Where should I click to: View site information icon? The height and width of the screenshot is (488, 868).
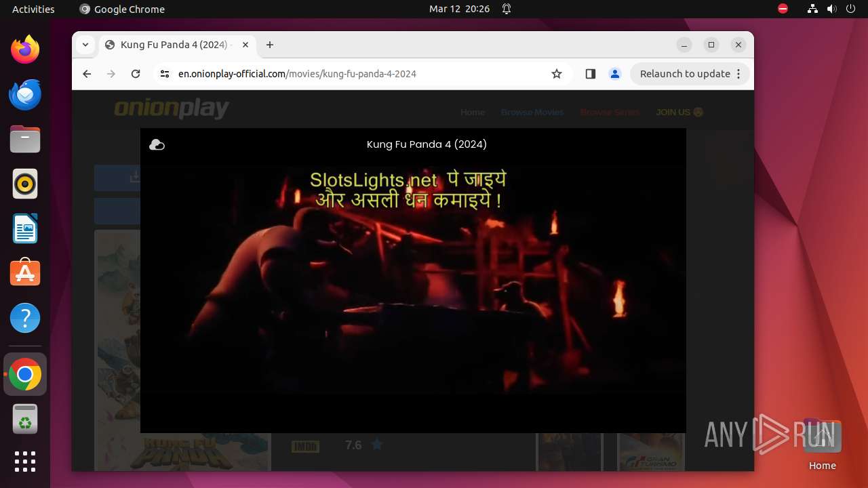[164, 74]
